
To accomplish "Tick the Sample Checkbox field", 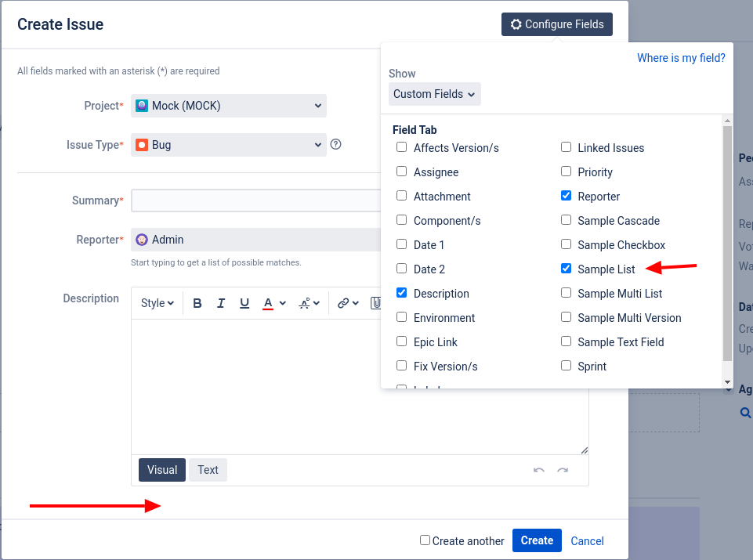I will tap(567, 244).
